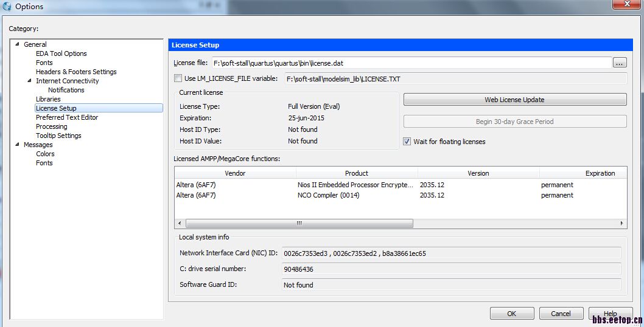Click the Cancel button
644x327 pixels.
coord(561,314)
